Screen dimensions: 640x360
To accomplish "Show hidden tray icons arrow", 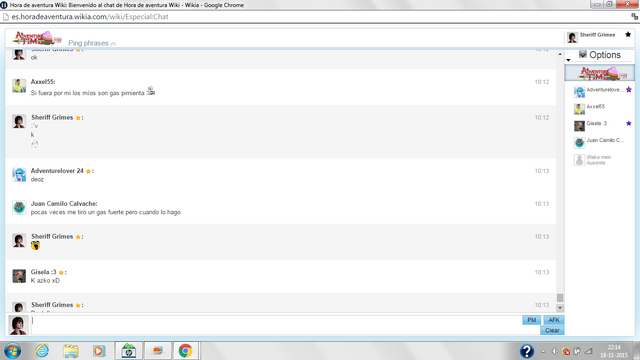I will [x=543, y=351].
